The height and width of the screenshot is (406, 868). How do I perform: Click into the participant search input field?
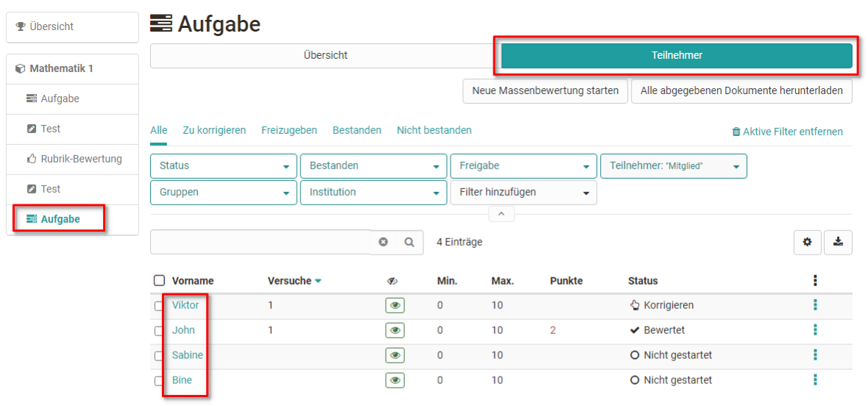pos(260,242)
